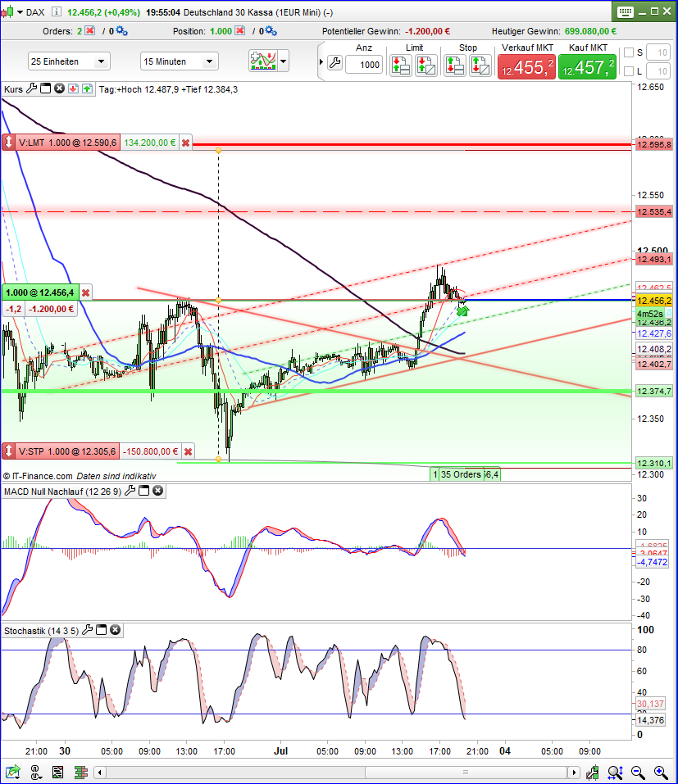The height and width of the screenshot is (784, 678).
Task: Open dropdown arrow next to DAX chart icon
Action: coord(20,11)
